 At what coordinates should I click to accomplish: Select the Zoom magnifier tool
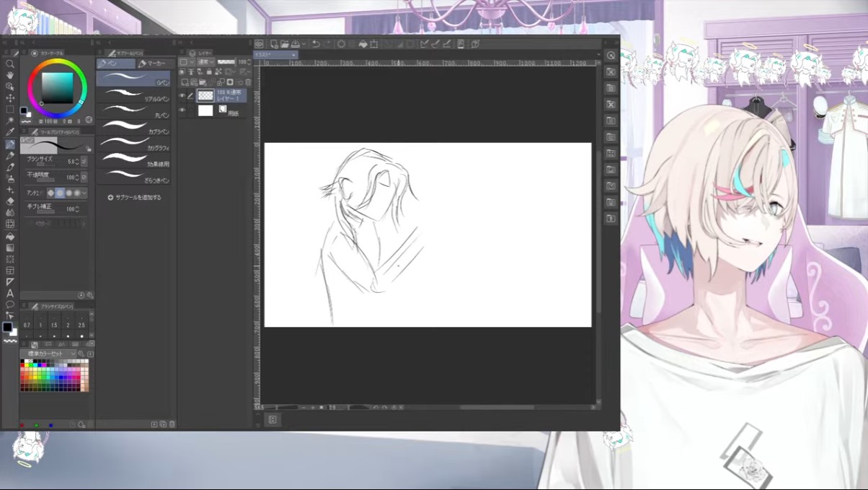tap(10, 64)
